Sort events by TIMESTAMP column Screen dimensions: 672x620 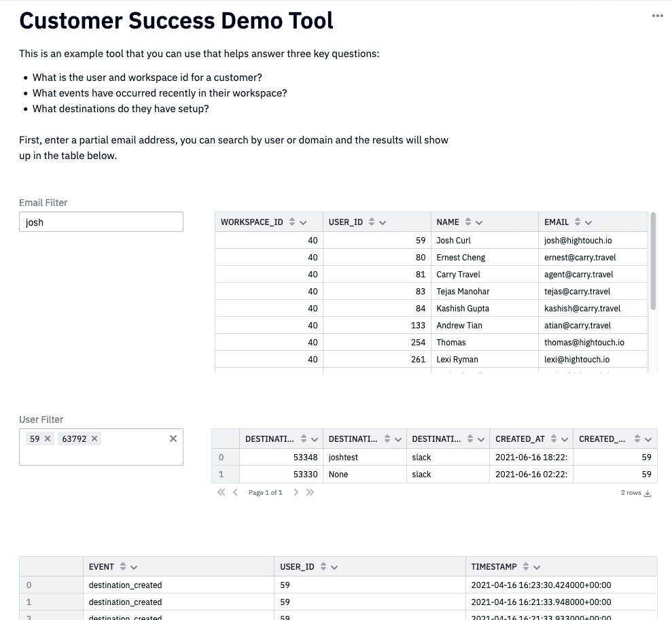[x=527, y=567]
